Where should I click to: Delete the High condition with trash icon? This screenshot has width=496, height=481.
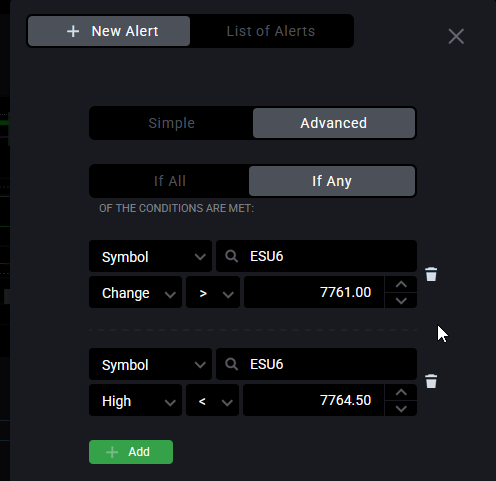point(431,381)
